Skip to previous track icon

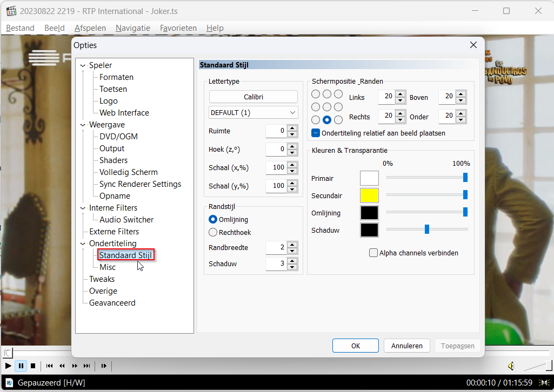point(49,366)
